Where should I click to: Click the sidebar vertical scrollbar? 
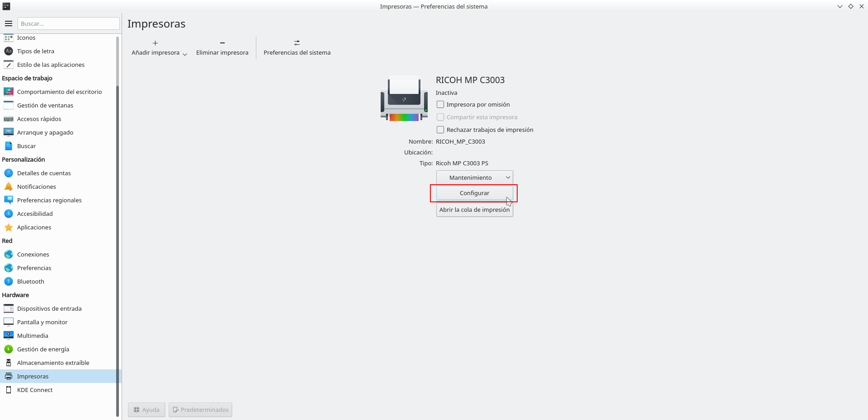pyautogui.click(x=118, y=226)
